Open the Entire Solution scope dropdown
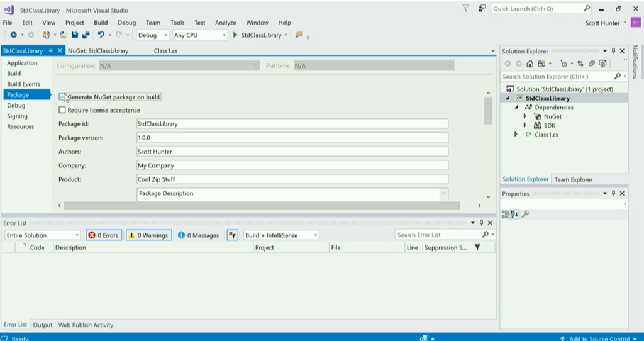This screenshot has width=644, height=341. [x=42, y=235]
